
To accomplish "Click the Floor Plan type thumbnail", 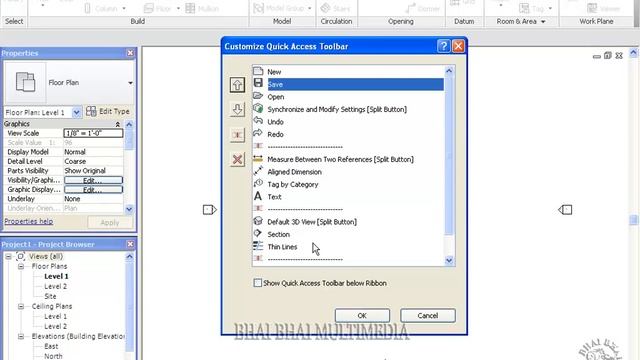I will [25, 82].
